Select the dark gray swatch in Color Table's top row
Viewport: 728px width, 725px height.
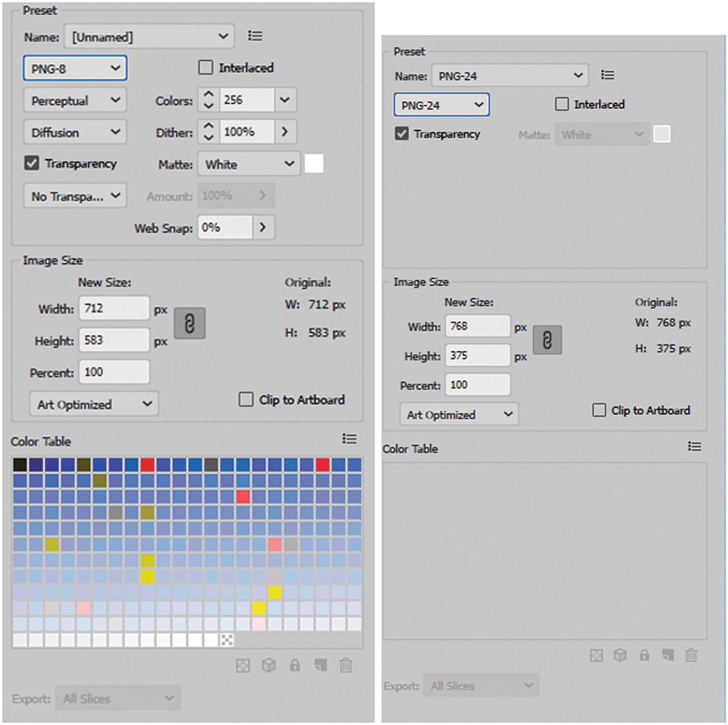click(211, 464)
